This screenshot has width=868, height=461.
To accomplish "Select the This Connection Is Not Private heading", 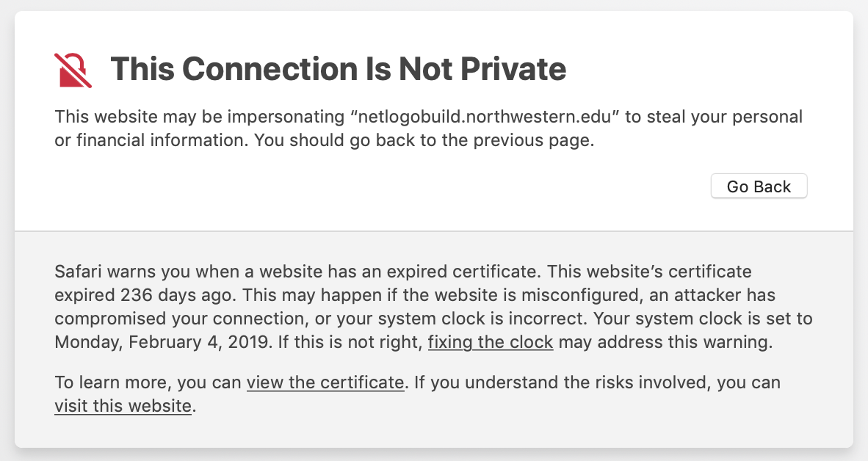I will [339, 69].
